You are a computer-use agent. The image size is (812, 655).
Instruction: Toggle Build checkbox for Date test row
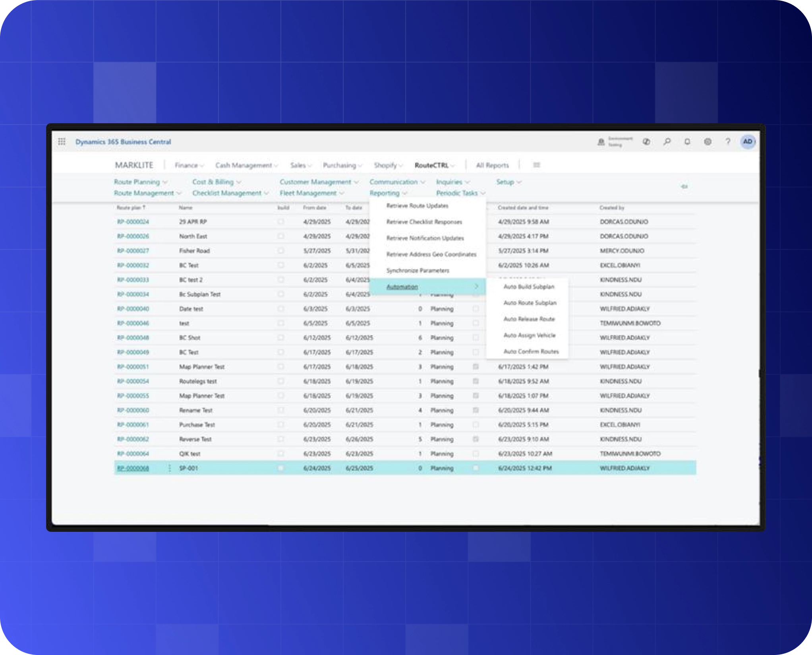[x=281, y=309]
